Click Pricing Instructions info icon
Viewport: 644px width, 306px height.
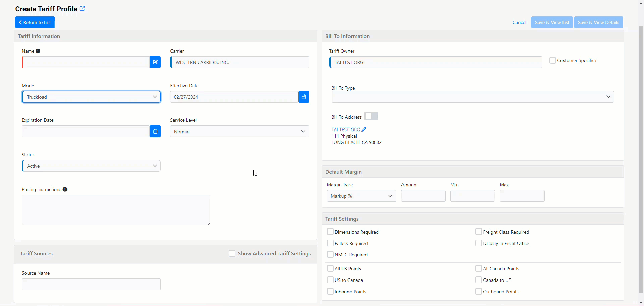point(65,189)
